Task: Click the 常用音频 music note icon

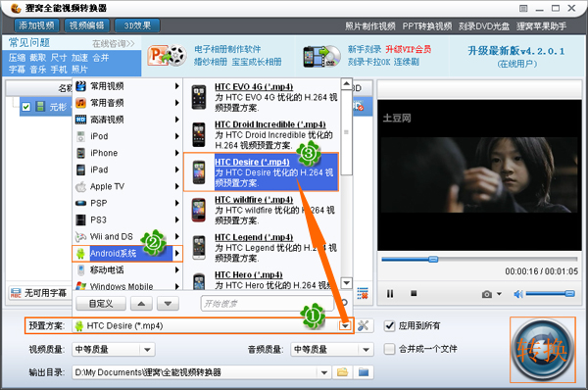Action: [80, 103]
